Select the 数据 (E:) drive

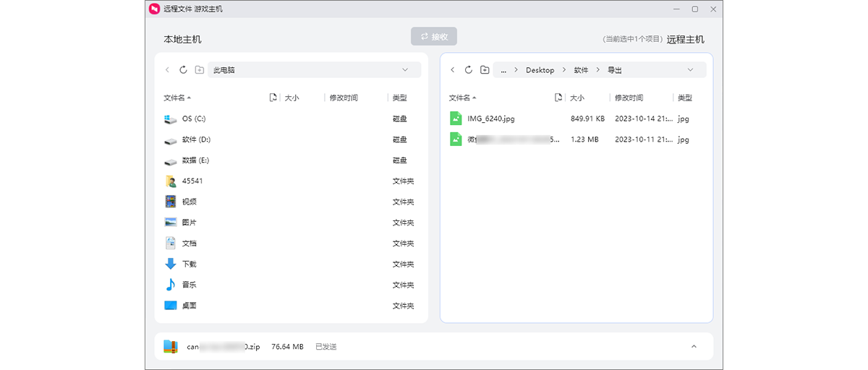(x=291, y=160)
